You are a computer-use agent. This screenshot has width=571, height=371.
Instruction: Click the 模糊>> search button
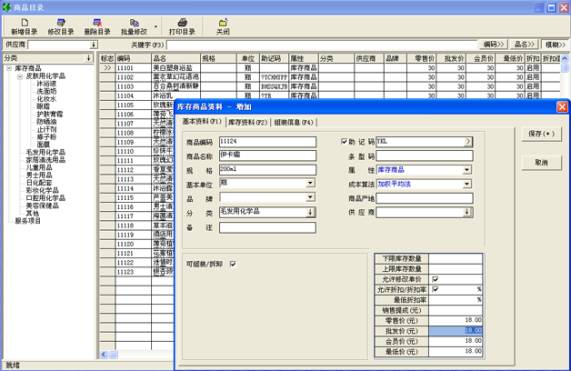[x=555, y=44]
